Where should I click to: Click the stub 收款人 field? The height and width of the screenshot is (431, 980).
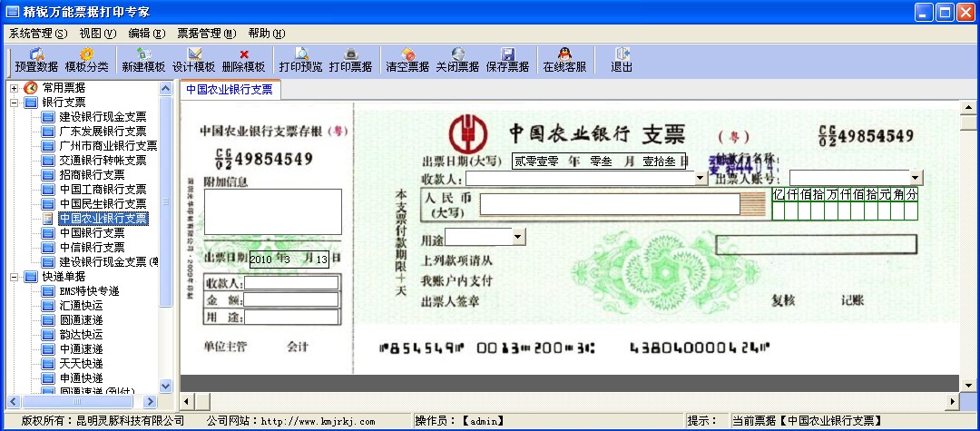point(291,283)
